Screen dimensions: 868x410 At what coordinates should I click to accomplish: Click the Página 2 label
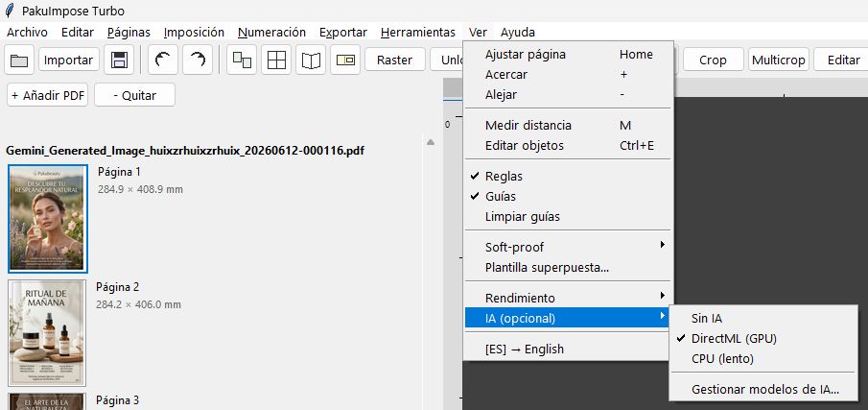tap(117, 287)
